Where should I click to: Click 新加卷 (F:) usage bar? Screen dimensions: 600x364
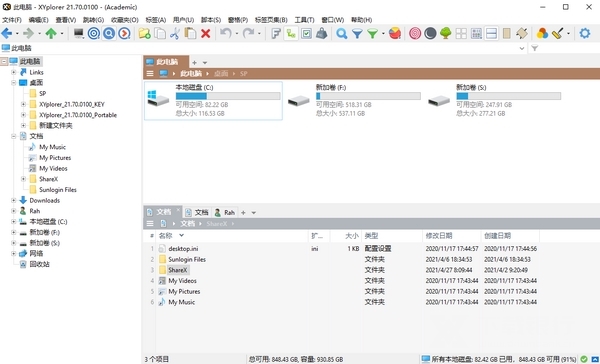click(x=368, y=96)
